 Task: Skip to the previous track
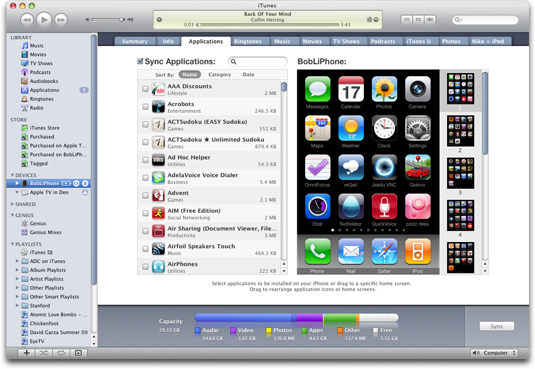point(27,20)
